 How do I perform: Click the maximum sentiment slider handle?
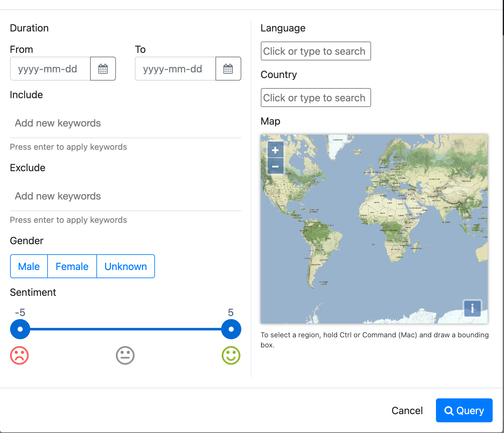(231, 329)
